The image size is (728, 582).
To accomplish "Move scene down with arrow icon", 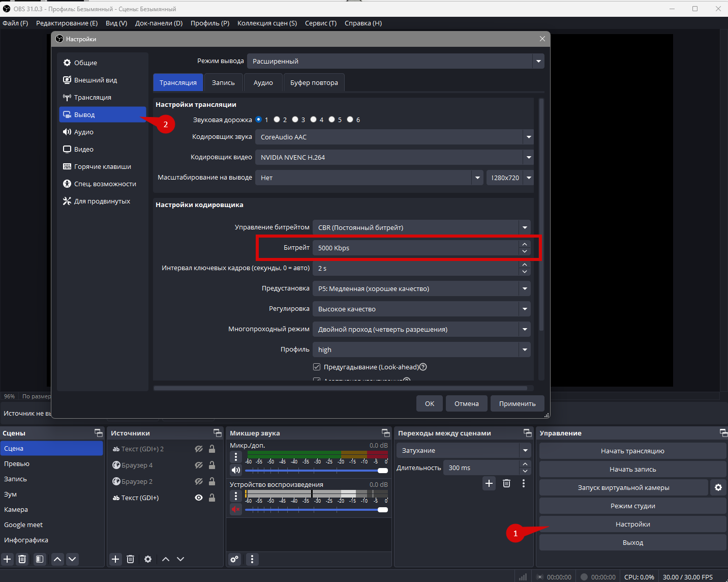I will pyautogui.click(x=73, y=559).
